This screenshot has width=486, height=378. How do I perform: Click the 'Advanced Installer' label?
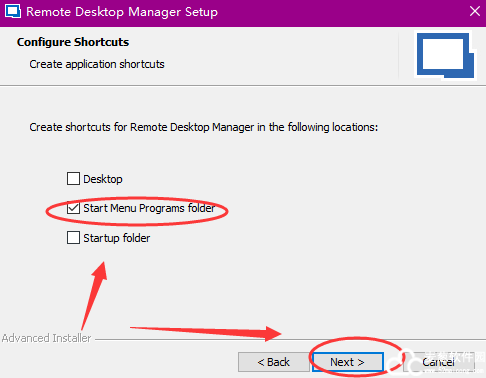tap(46, 338)
